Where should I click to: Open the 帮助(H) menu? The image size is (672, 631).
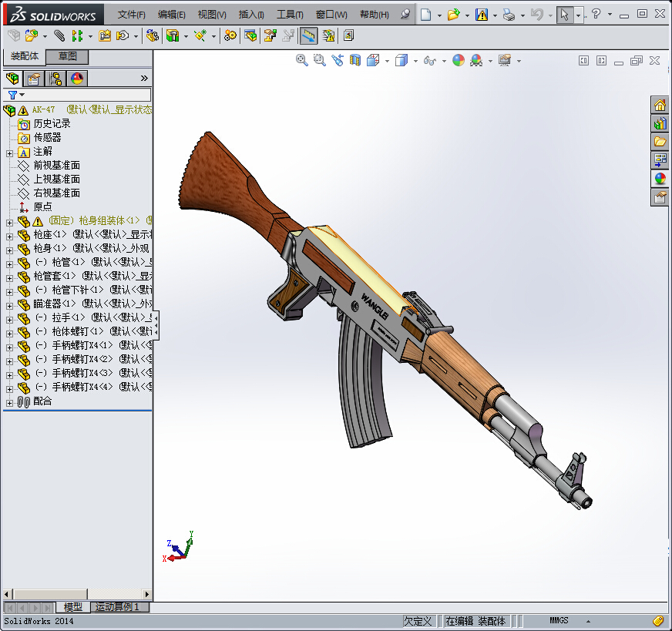coord(374,15)
